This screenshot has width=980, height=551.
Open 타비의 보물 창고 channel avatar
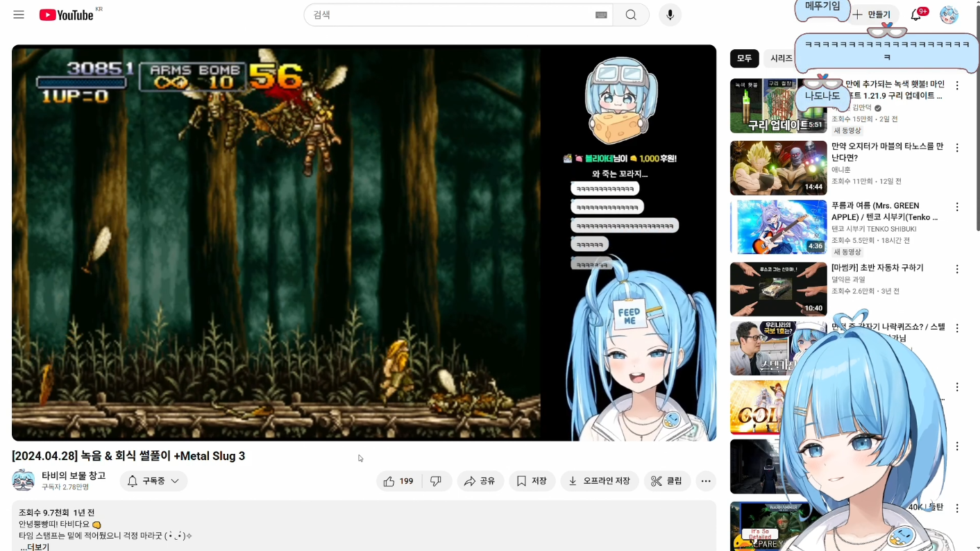click(x=24, y=481)
